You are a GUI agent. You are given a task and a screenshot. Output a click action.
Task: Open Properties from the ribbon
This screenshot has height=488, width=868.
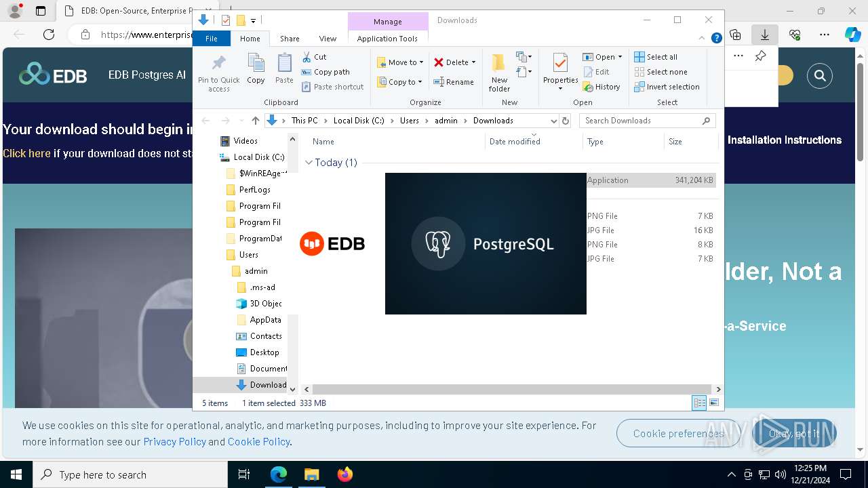[x=560, y=71]
